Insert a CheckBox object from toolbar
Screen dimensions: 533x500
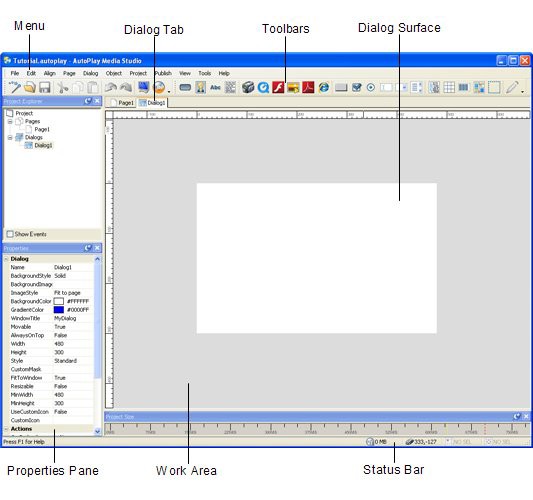pyautogui.click(x=356, y=88)
